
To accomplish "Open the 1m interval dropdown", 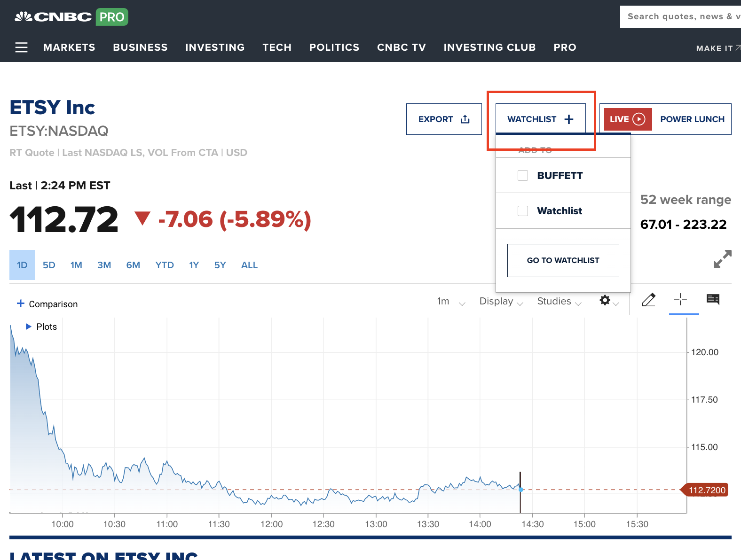I will click(451, 302).
